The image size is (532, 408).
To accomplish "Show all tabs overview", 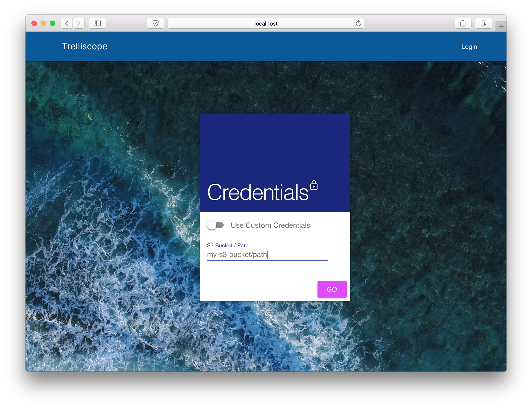I will tap(483, 23).
